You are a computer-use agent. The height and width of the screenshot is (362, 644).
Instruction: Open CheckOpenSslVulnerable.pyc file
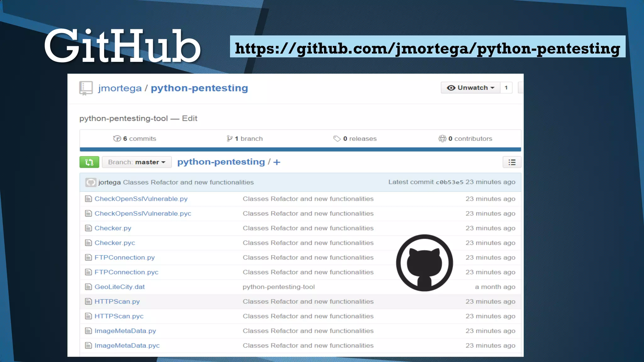coord(143,214)
